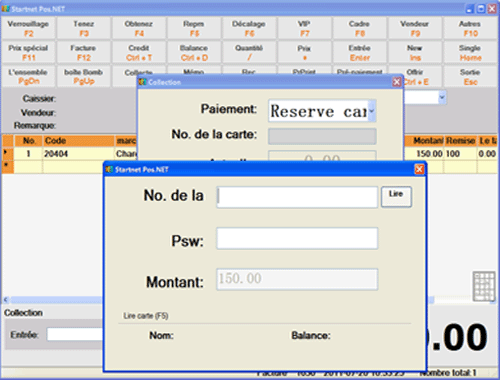Close the Startnet Pos.NET card dialog

[x=419, y=169]
